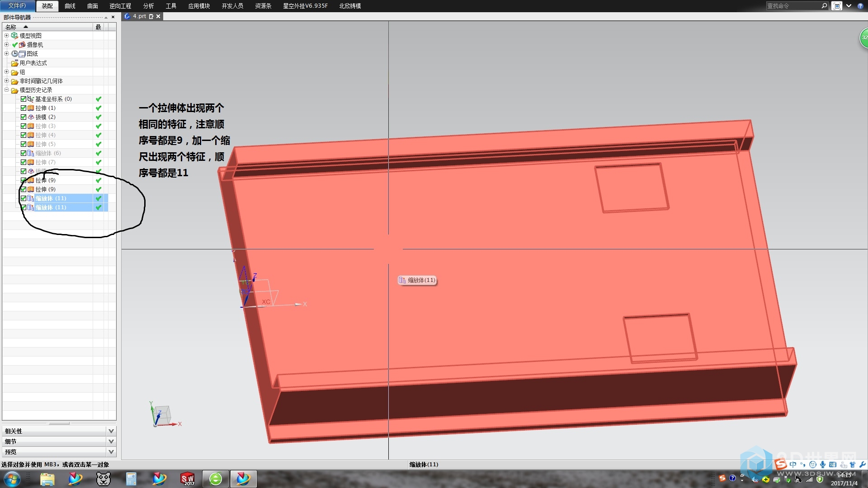Open the 工具 tab

click(171, 6)
